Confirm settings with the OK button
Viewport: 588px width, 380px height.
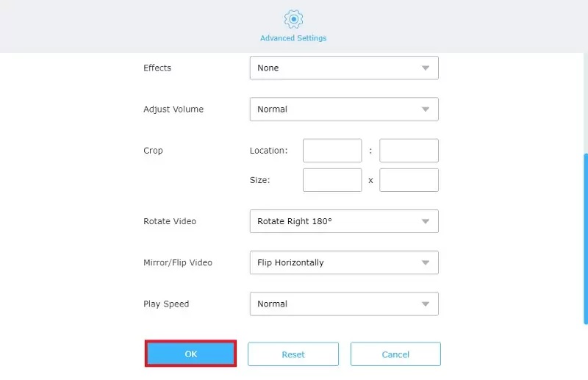[x=190, y=354]
